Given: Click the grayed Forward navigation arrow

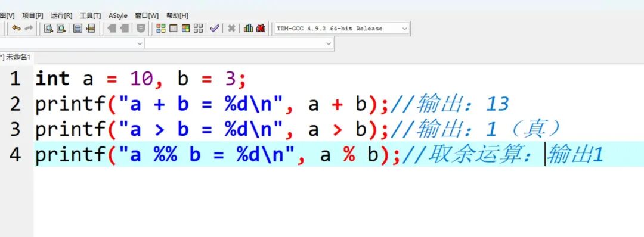Looking at the screenshot, I should 125,29.
